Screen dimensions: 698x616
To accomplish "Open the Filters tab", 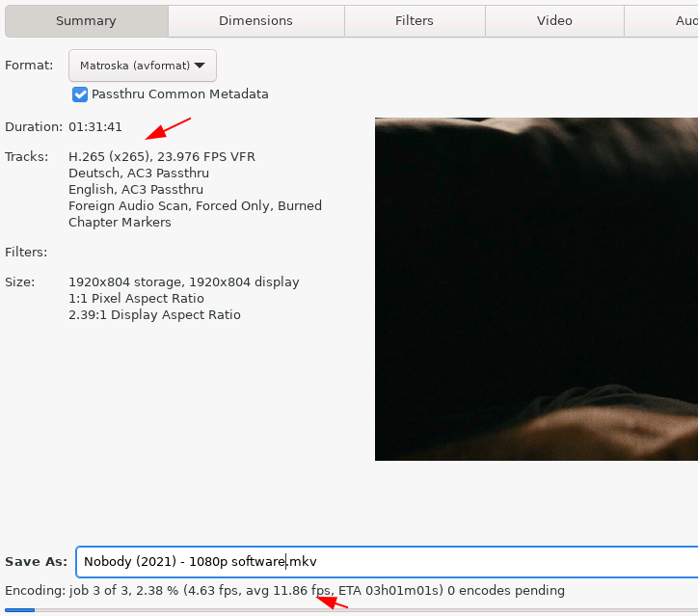I will point(415,21).
